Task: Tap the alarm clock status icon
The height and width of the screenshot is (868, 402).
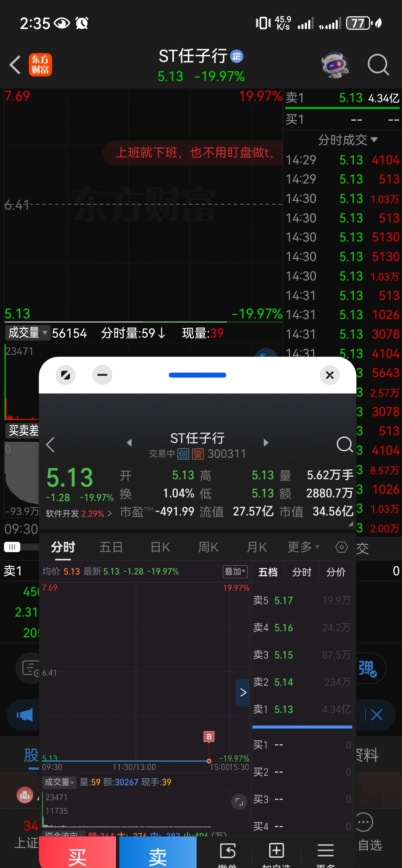Action: tap(82, 23)
